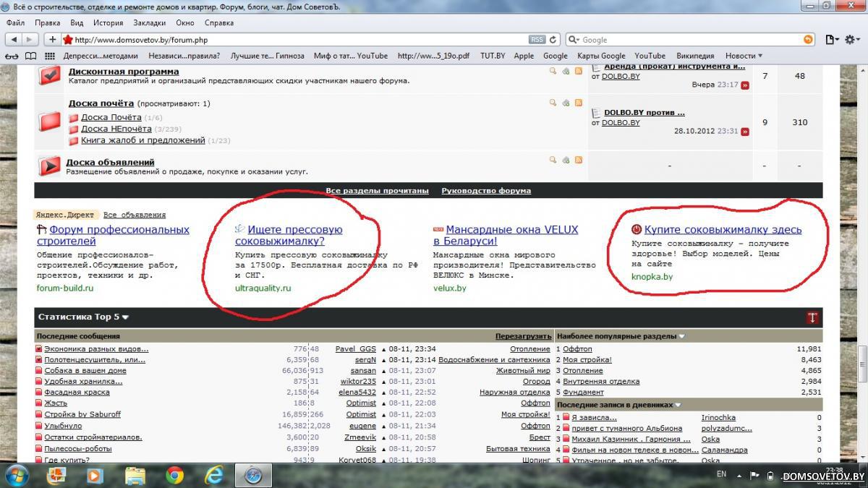
Task: Expand the Наиболее популярные разделы dropdown
Action: point(681,336)
